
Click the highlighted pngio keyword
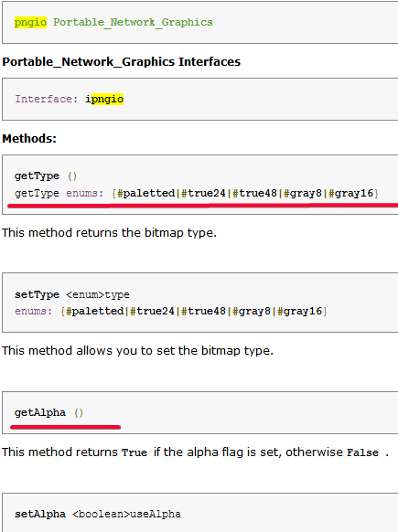(x=30, y=22)
